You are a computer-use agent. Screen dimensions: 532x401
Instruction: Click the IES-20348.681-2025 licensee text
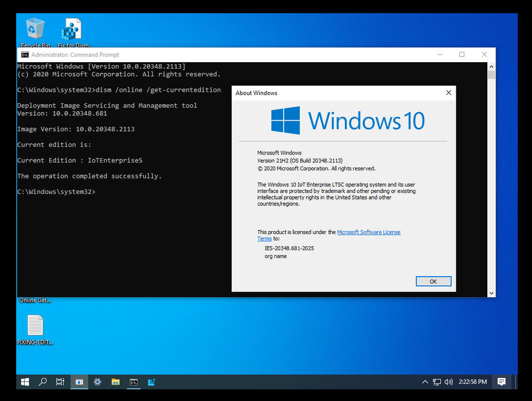coord(289,248)
